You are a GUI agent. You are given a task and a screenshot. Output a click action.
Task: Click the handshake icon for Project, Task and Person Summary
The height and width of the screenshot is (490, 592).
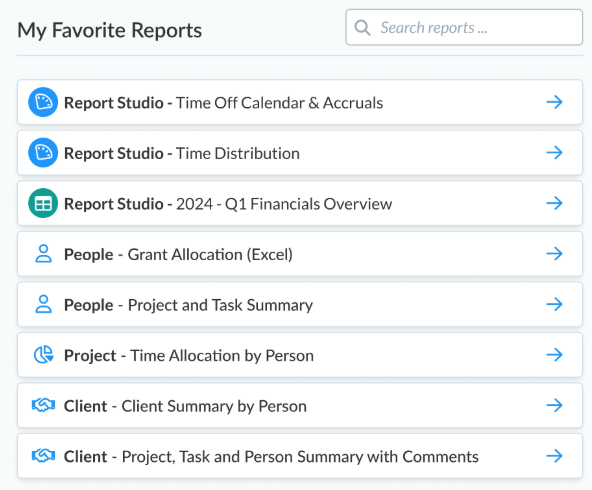pos(43,456)
